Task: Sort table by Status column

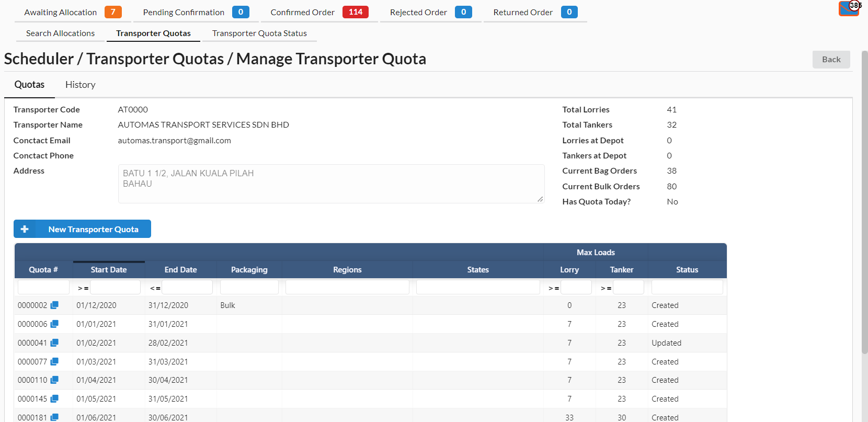Action: point(687,269)
